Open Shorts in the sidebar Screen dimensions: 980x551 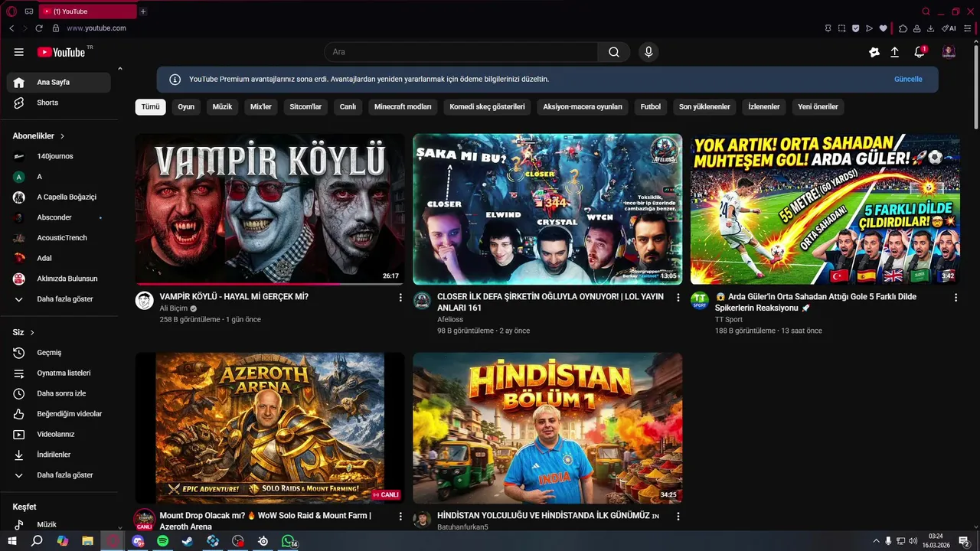coord(59,103)
